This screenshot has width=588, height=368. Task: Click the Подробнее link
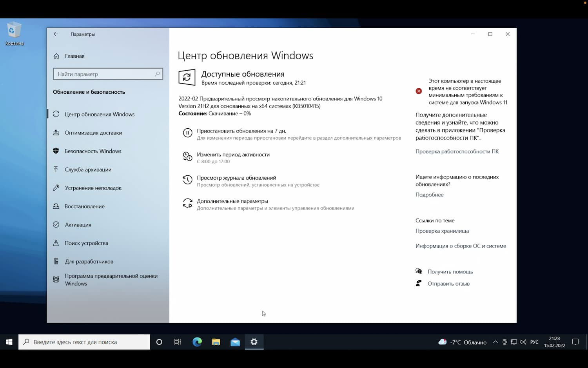tap(430, 195)
